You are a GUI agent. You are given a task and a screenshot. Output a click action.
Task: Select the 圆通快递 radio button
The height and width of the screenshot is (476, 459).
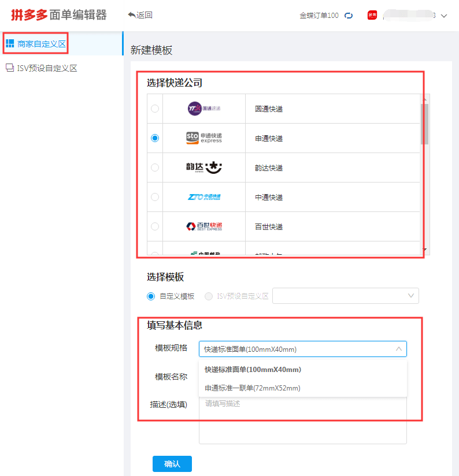(155, 109)
